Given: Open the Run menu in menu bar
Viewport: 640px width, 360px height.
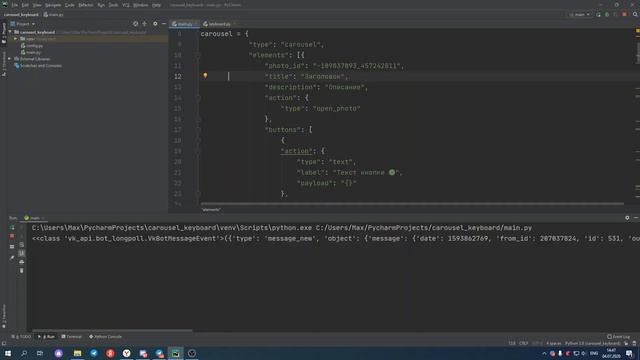Looking at the screenshot, I should pyautogui.click(x=101, y=5).
